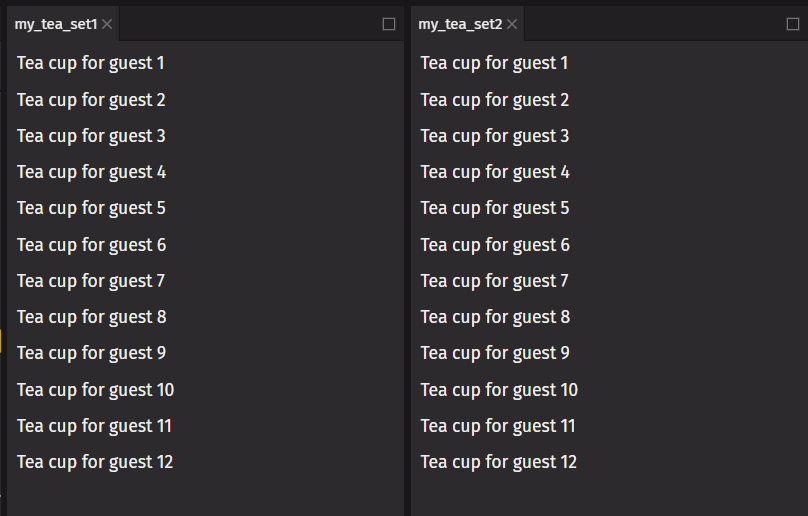The width and height of the screenshot is (808, 516).
Task: Maximize the my_tea_set1 panel
Action: [389, 24]
